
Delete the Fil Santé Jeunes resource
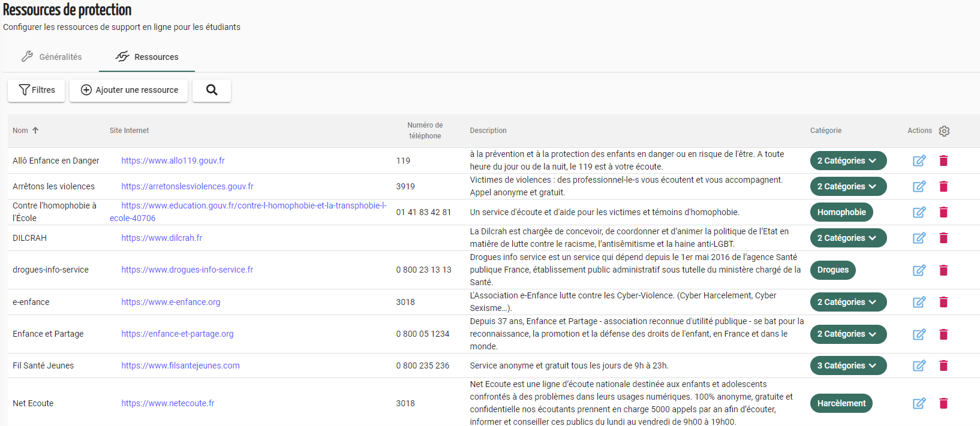(x=943, y=365)
